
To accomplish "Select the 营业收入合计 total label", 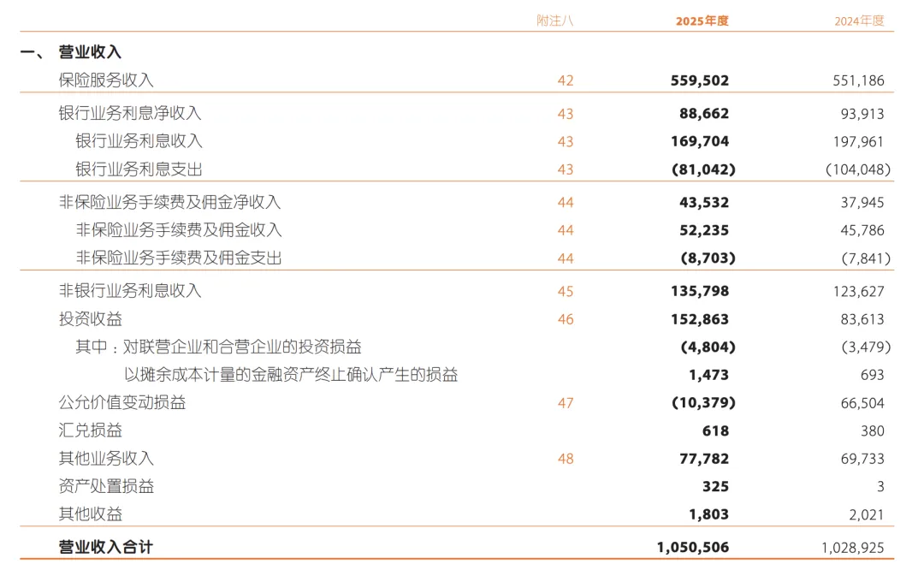I will point(105,547).
